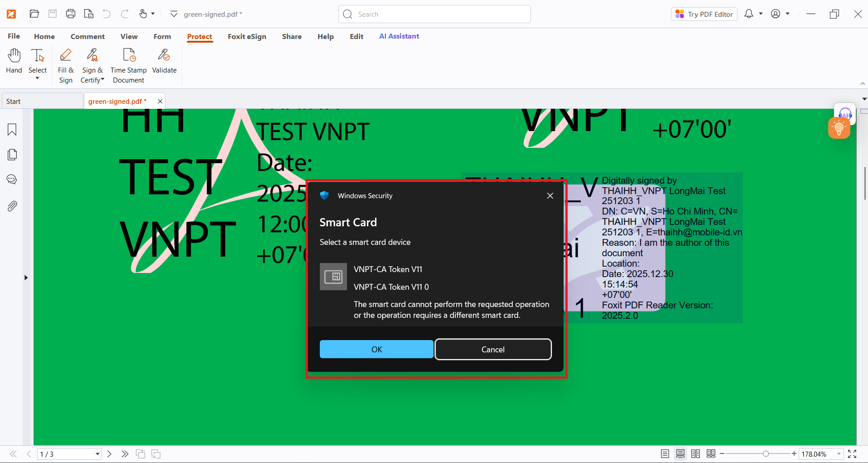This screenshot has height=463, width=868.
Task: Expand the quick access customize arrow
Action: 174,14
